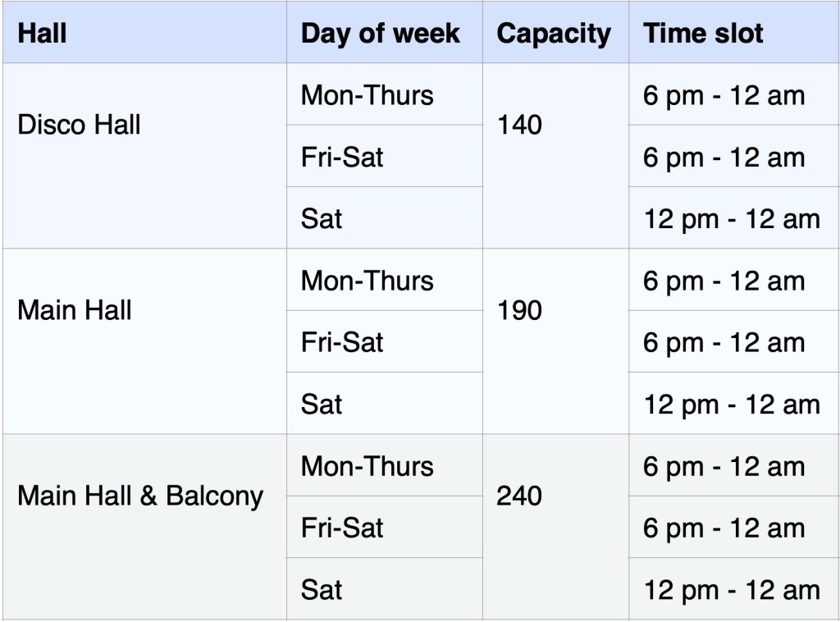Select the Main Hall cell
Viewport: 840px width, 622px height.
pyautogui.click(x=75, y=311)
